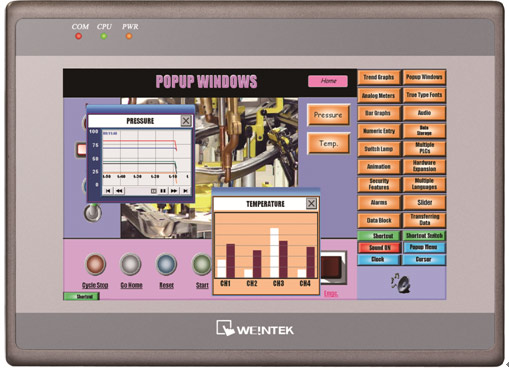
Task: Click the dark emergency stop square
Action: point(332,268)
